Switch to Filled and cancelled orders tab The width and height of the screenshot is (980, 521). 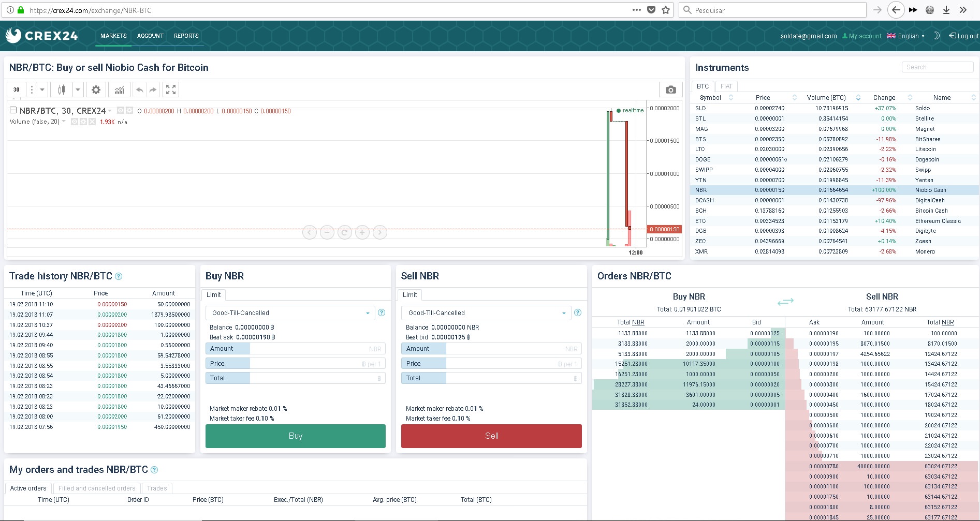[x=97, y=488]
